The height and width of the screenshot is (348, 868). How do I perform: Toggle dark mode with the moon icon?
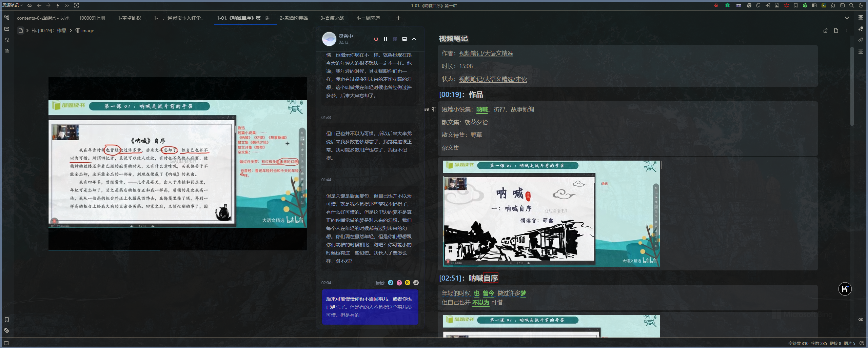861,5
